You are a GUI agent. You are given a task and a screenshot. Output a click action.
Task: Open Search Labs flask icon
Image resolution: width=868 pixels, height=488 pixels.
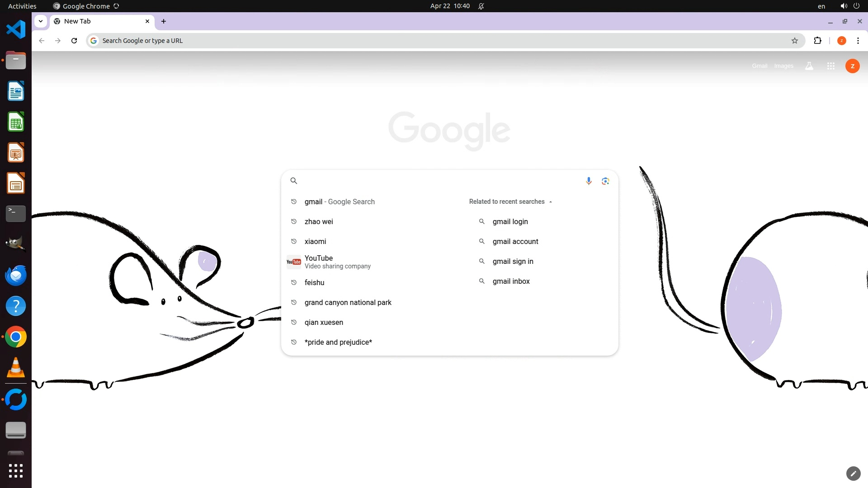click(x=809, y=66)
